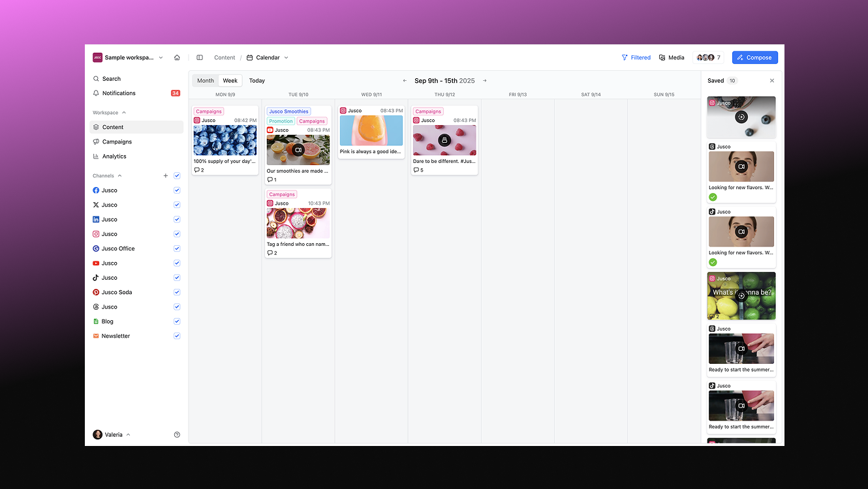Open the Media library icon

coord(662,57)
